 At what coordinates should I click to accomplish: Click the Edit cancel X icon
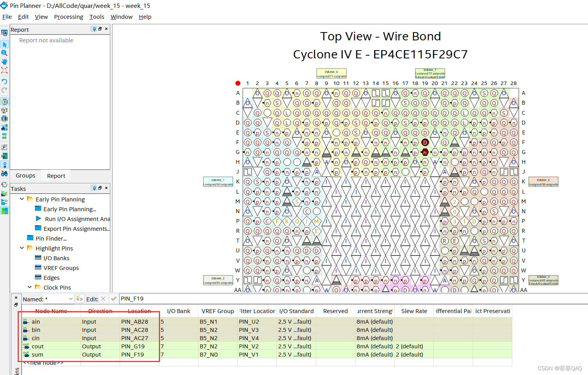click(103, 299)
